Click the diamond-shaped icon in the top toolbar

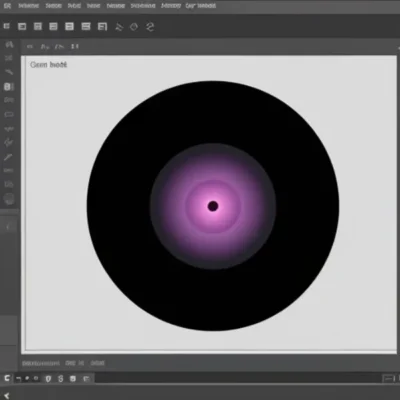click(134, 27)
